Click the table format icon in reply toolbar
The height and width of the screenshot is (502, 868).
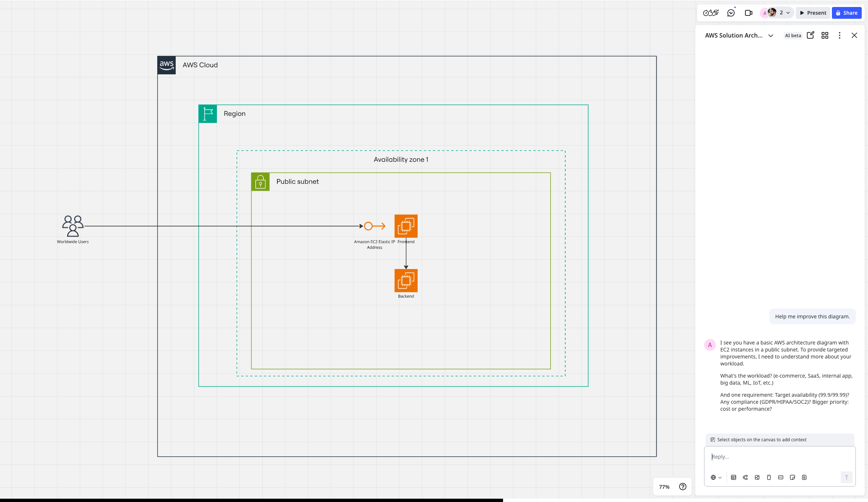tap(733, 477)
